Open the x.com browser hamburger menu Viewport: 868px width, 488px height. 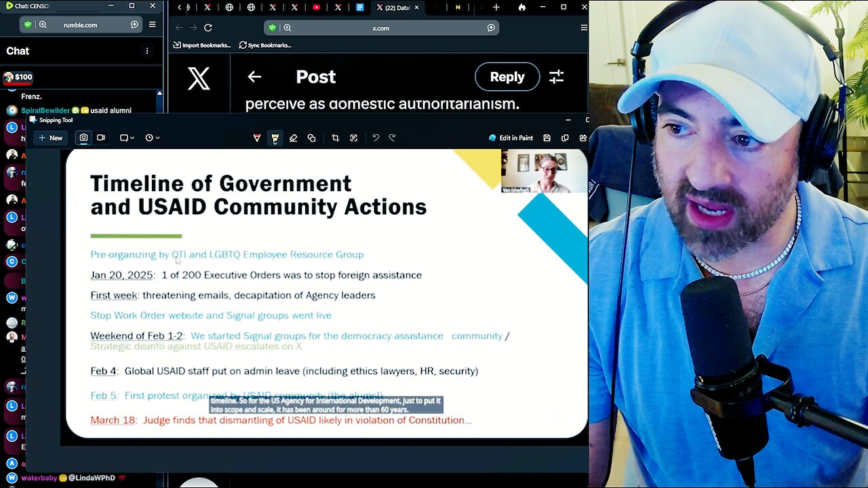tap(584, 28)
